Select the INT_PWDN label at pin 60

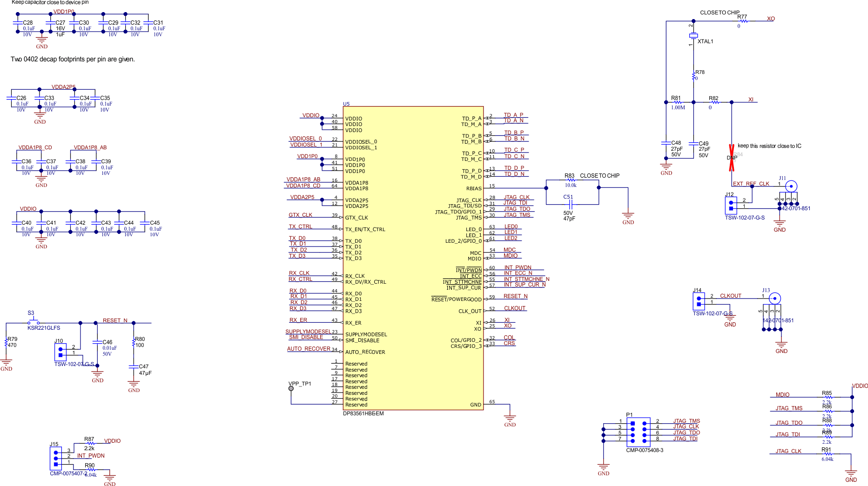pyautogui.click(x=518, y=267)
